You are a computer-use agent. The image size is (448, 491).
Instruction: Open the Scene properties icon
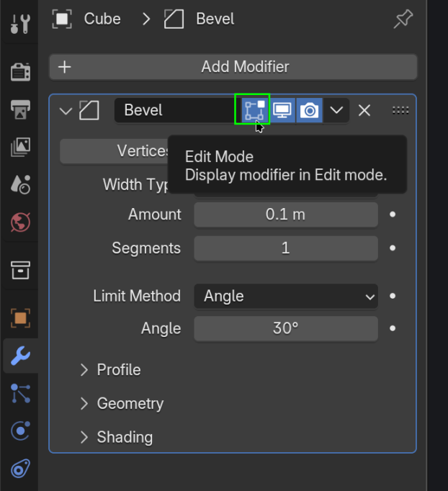click(x=19, y=185)
